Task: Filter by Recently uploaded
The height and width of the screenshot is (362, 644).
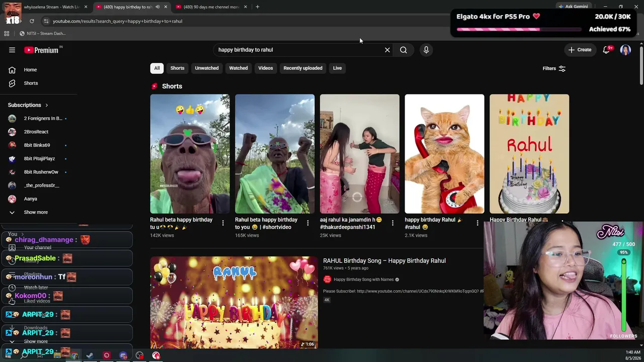Action: (x=303, y=68)
